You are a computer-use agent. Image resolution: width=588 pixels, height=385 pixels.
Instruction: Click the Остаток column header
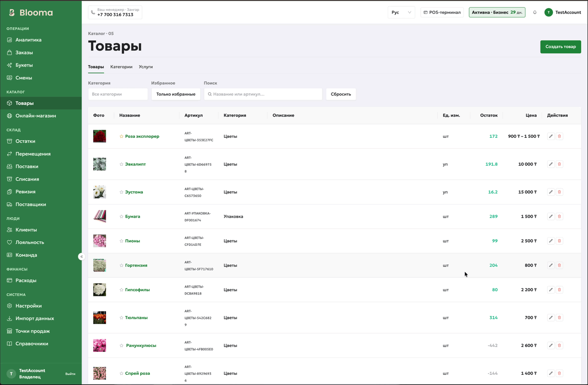point(489,115)
